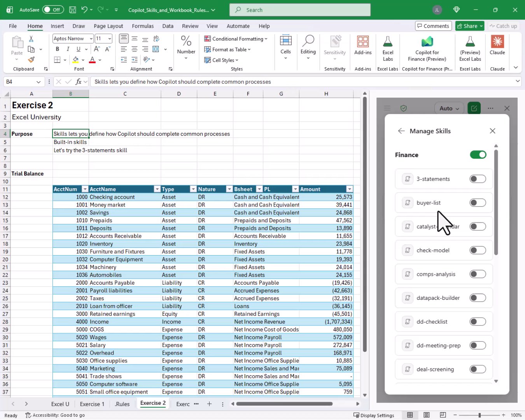Click the Insert Function fx icon
The width and height of the screenshot is (525, 420).
point(79,82)
